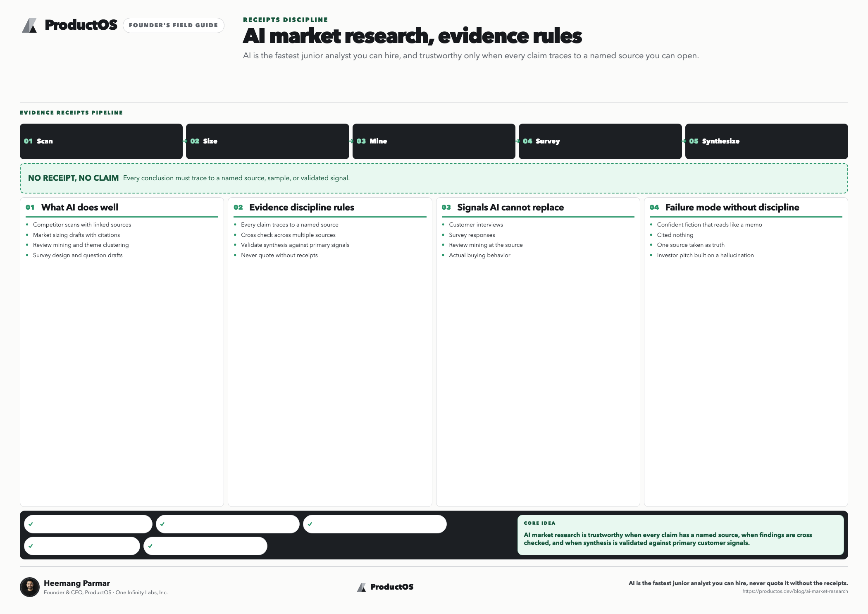Click the ProductOS logo mark in header

[29, 25]
